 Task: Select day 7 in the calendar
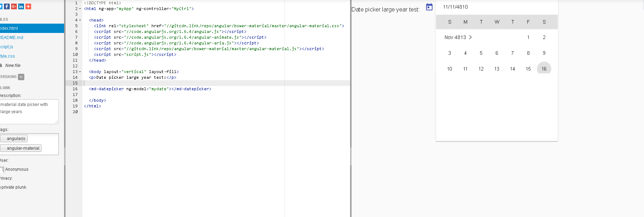(x=513, y=53)
